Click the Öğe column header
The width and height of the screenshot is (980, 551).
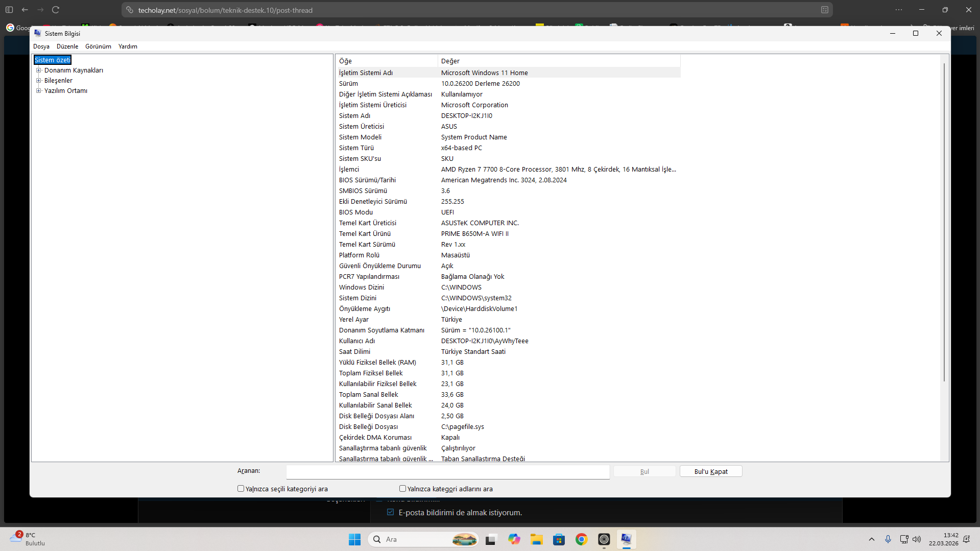pyautogui.click(x=387, y=61)
